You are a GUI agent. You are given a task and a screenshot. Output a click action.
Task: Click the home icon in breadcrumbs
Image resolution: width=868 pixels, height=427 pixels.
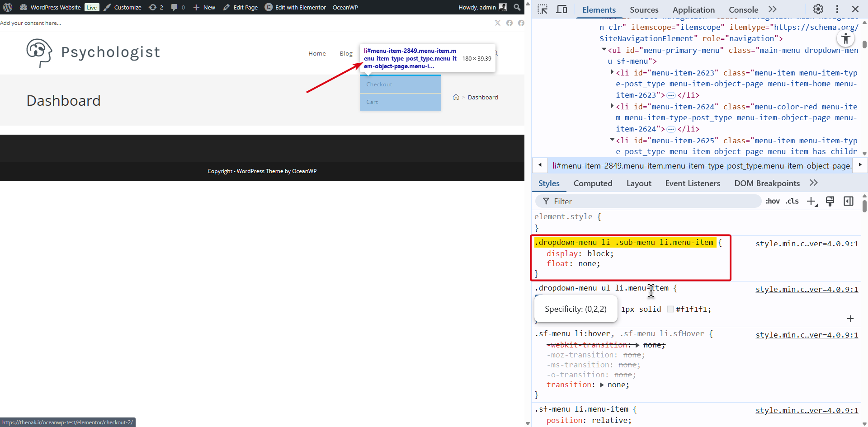(456, 97)
